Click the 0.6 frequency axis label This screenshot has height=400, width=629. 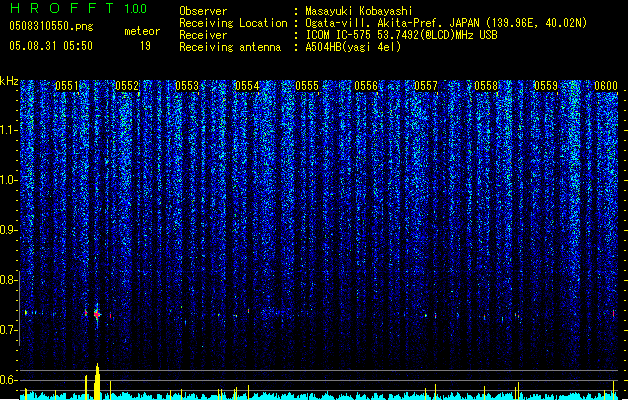click(8, 380)
